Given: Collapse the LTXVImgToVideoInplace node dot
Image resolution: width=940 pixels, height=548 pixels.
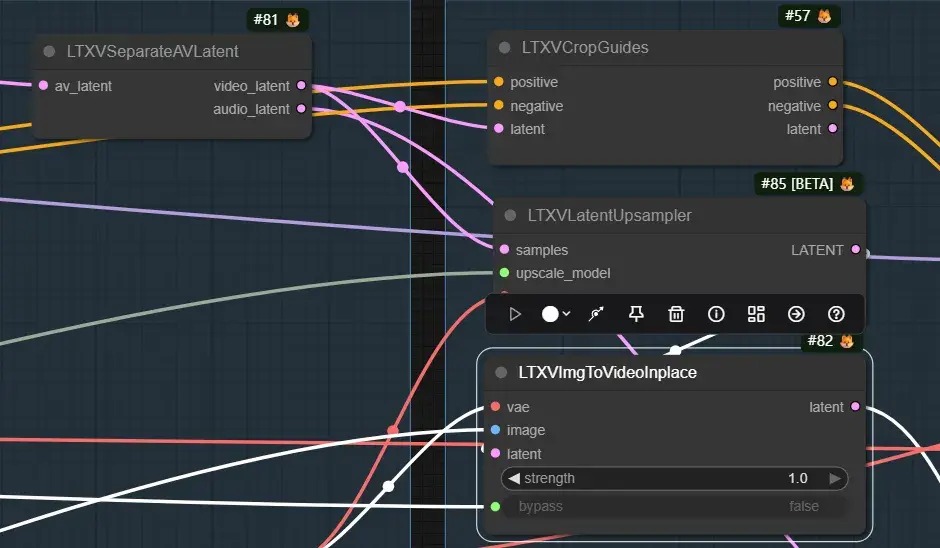Looking at the screenshot, I should pyautogui.click(x=501, y=372).
